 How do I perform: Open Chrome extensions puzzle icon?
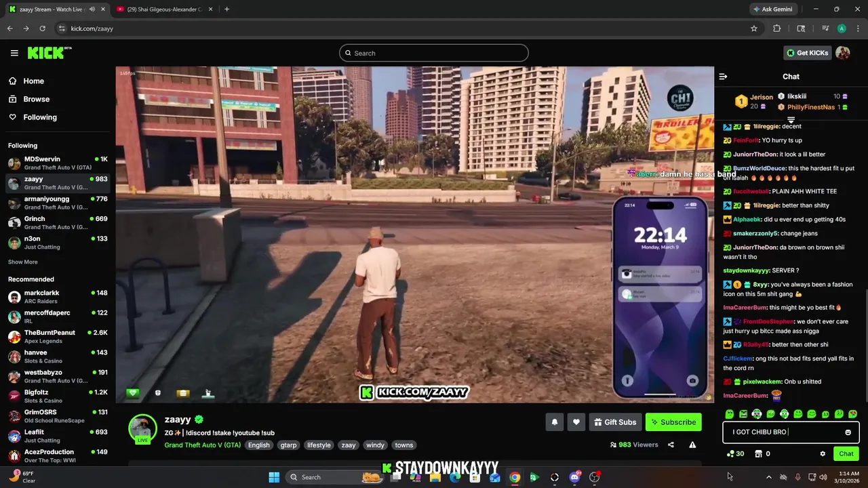(x=777, y=28)
